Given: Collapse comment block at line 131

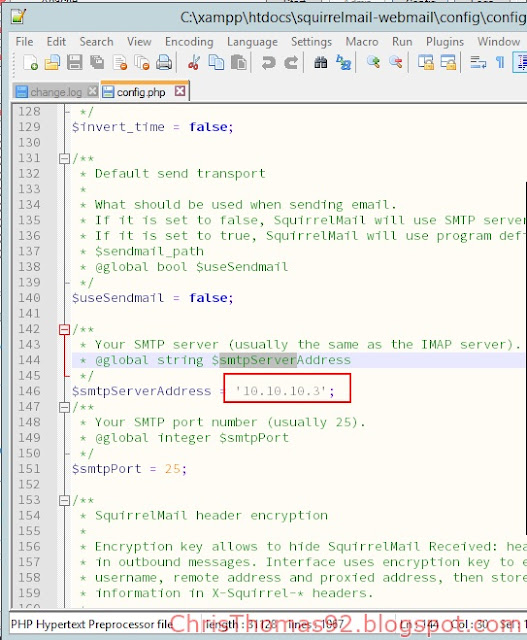Looking at the screenshot, I should pos(64,158).
